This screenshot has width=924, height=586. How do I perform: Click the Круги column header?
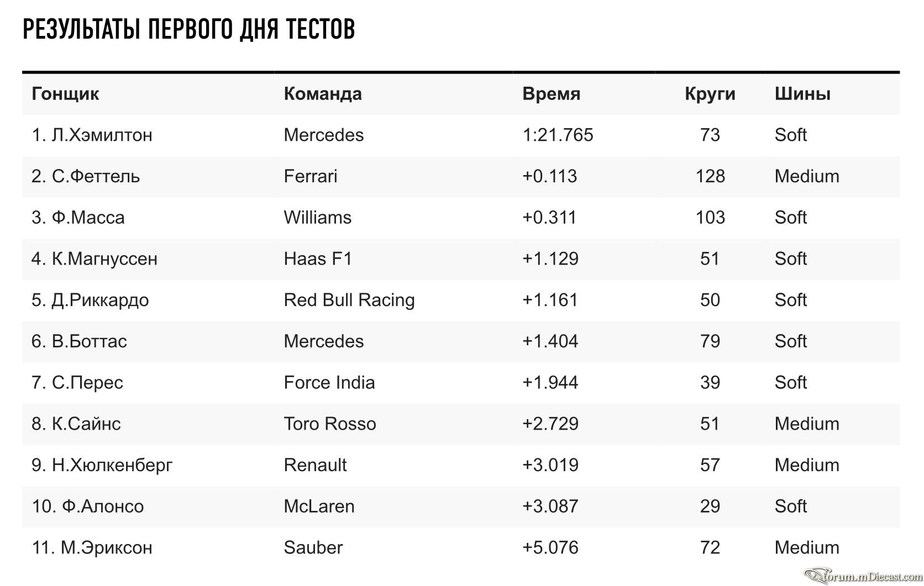point(710,94)
